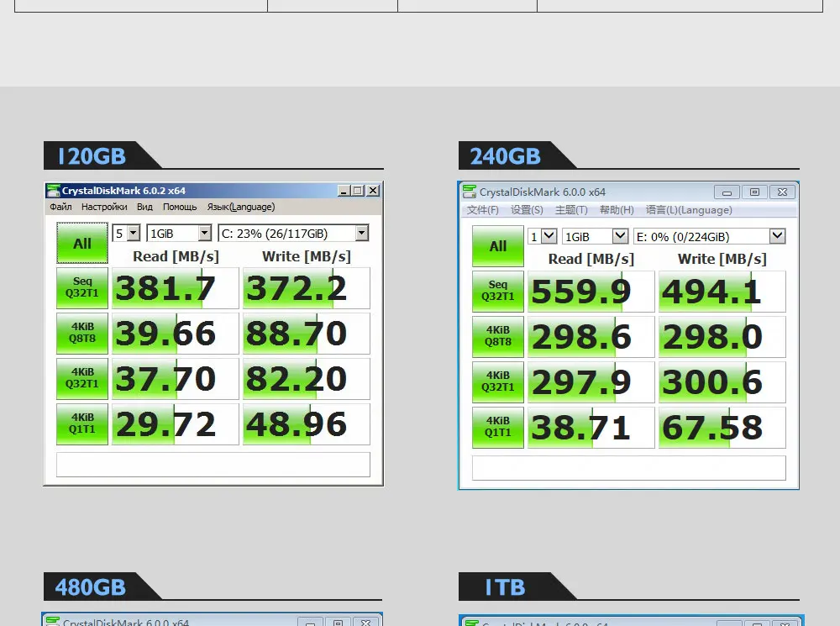Click the 67.58 write result

pos(722,428)
